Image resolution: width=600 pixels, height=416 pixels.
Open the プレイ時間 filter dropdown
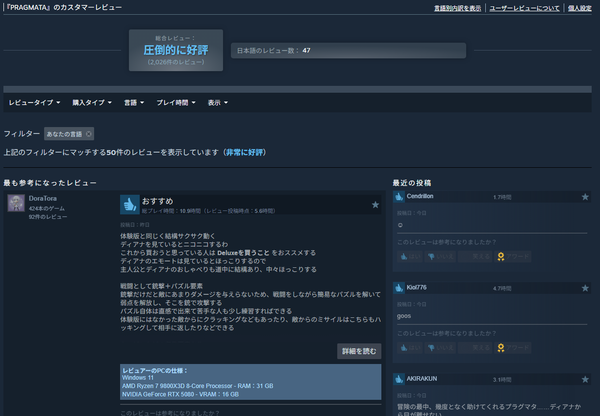click(176, 103)
